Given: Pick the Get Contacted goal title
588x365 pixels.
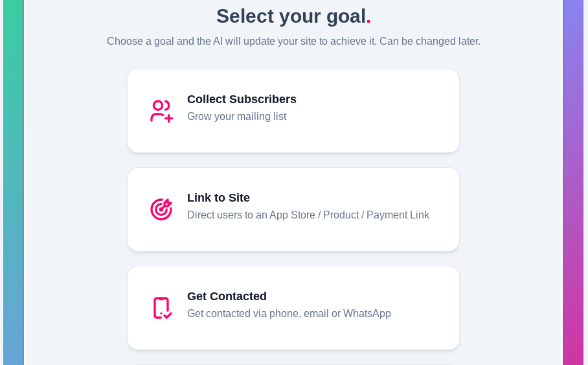Looking at the screenshot, I should pos(227,296).
